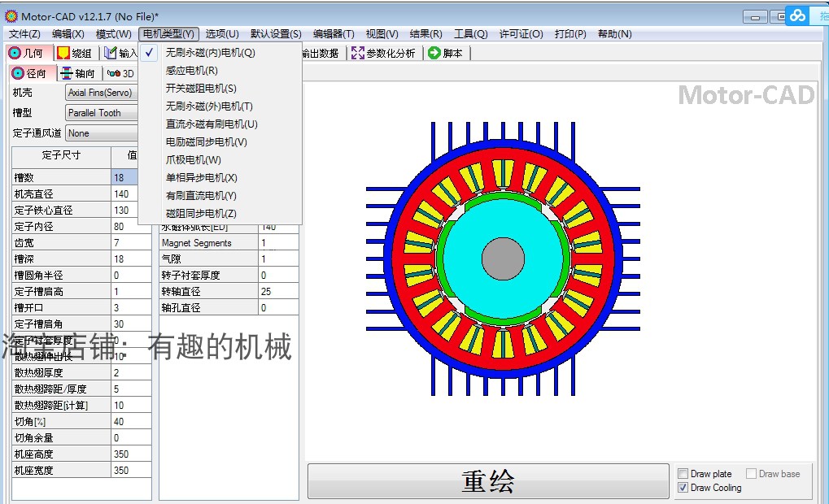This screenshot has height=504, width=829.
Task: Open the 模式(W) menu
Action: (113, 34)
